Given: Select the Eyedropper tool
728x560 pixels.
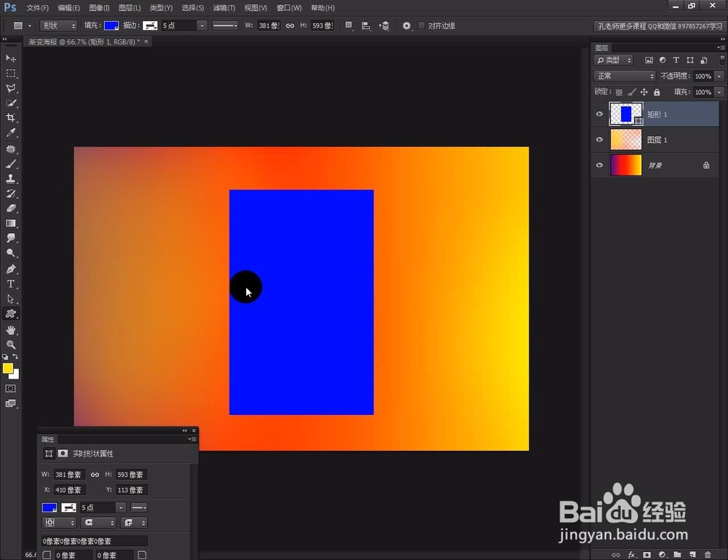Looking at the screenshot, I should (11, 133).
